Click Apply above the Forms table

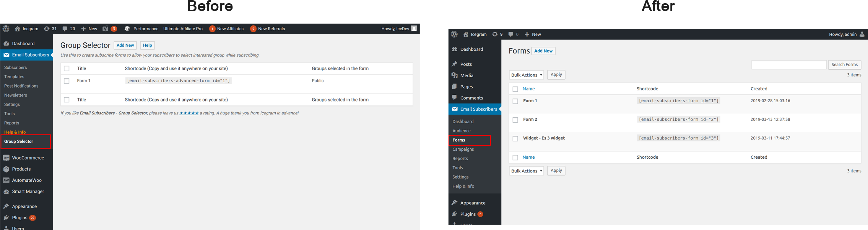pos(556,75)
